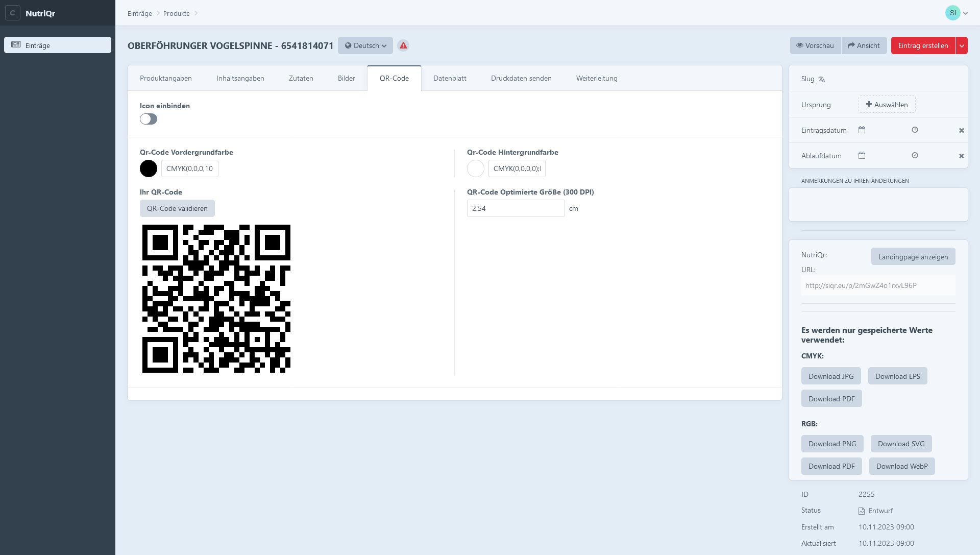Switch to the Datenblatt tab
The width and height of the screenshot is (980, 555).
tap(450, 78)
